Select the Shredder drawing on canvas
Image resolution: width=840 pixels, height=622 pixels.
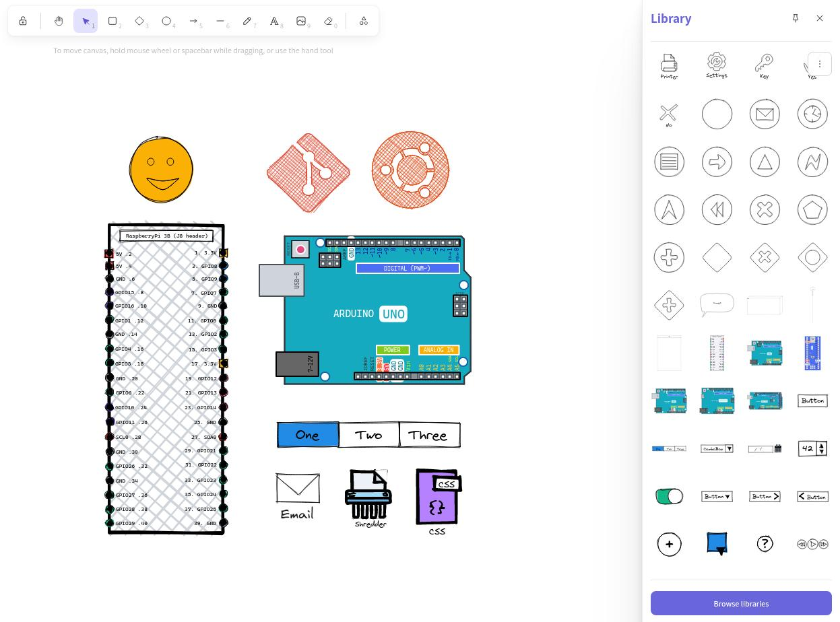point(369,499)
